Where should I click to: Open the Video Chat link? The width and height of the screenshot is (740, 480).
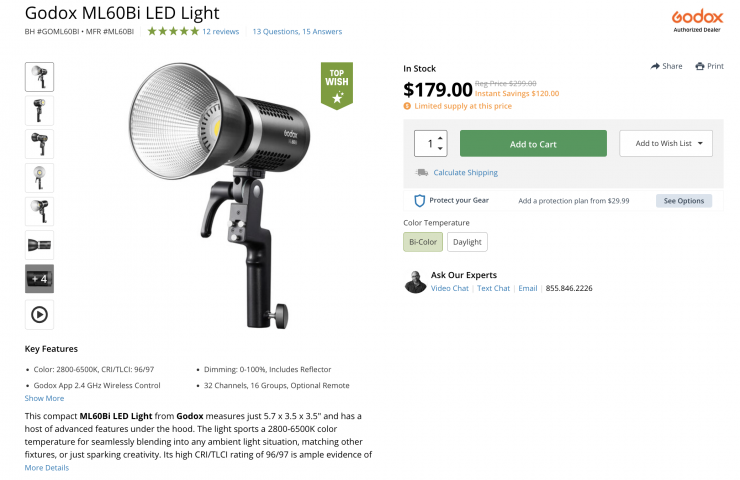[450, 288]
